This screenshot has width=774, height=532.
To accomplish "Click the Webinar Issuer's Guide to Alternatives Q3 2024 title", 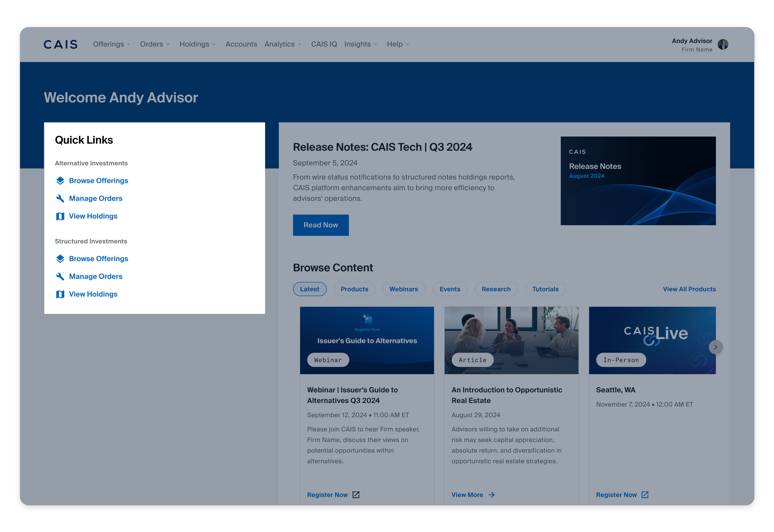I will [352, 395].
